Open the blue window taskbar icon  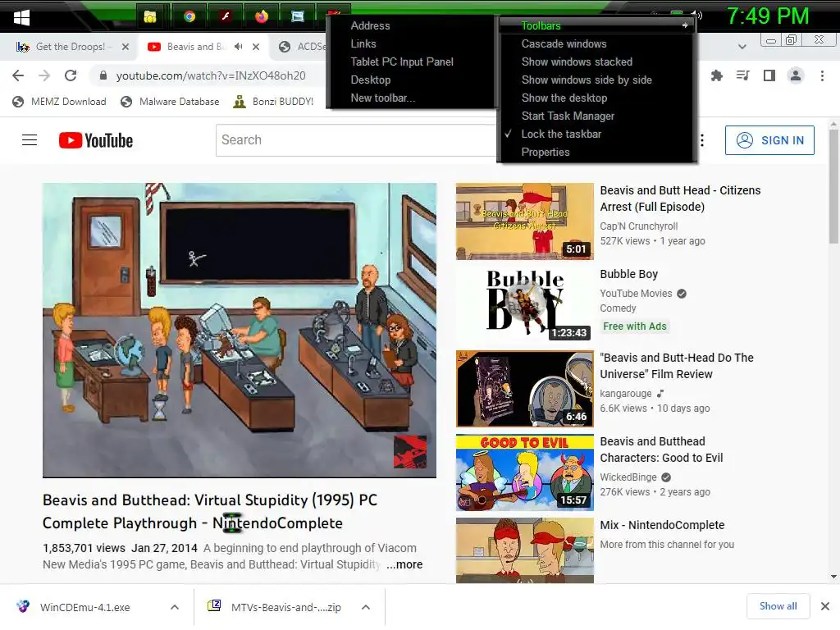[298, 16]
